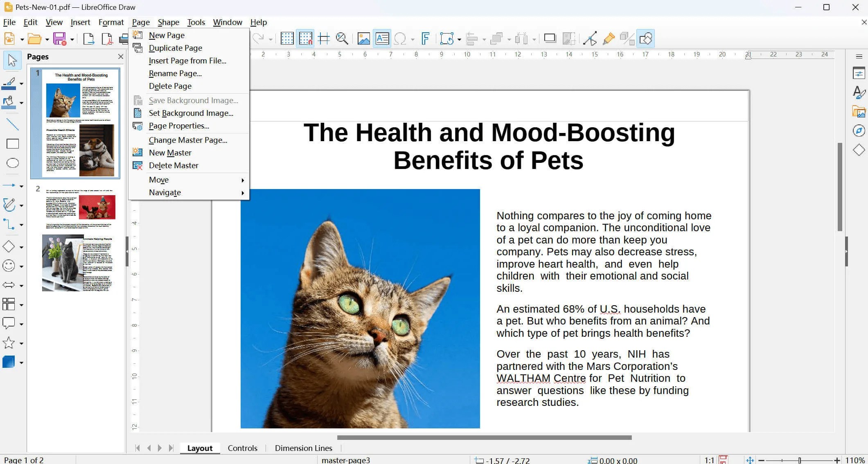
Task: Open Page Properties dialog
Action: [179, 126]
